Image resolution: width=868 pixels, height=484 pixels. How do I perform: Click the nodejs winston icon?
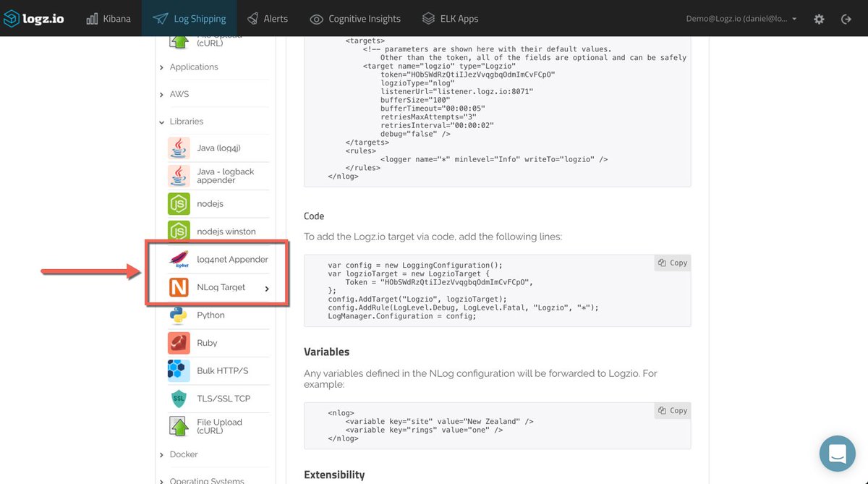[179, 232]
